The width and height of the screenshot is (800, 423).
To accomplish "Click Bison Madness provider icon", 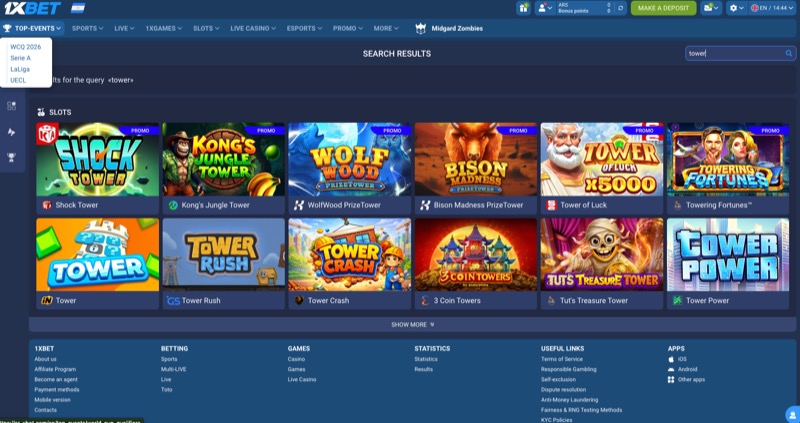I will tap(425, 205).
